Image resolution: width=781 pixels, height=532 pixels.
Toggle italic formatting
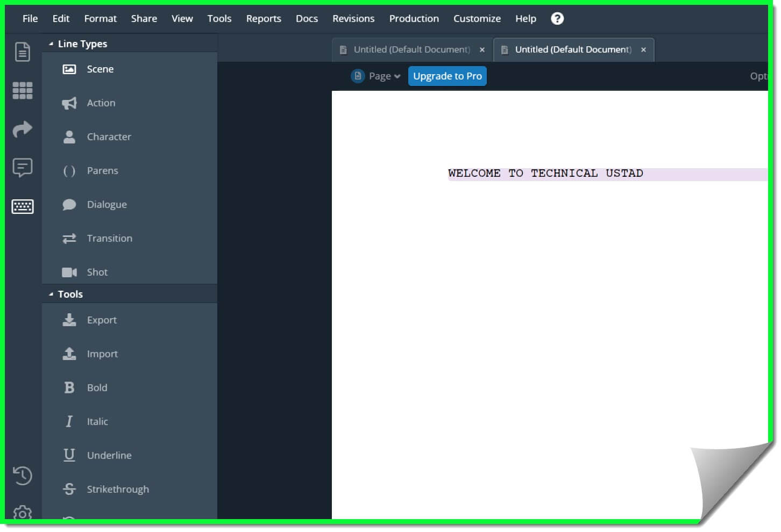(97, 421)
